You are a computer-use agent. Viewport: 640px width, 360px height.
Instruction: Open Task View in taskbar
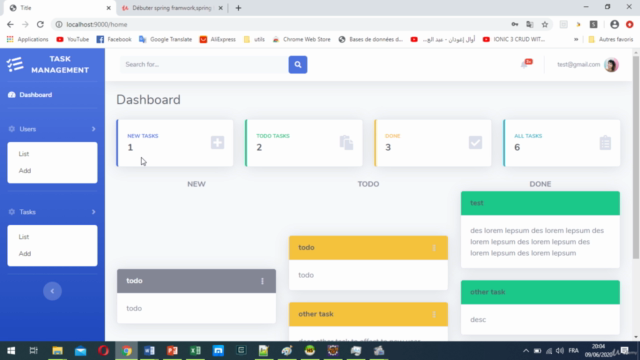[x=33, y=351]
